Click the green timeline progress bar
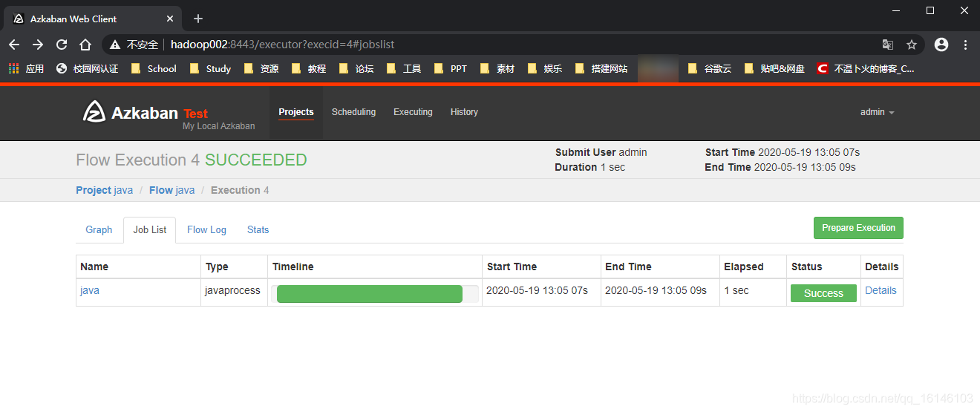Viewport: 980px width, 412px height. [x=369, y=294]
